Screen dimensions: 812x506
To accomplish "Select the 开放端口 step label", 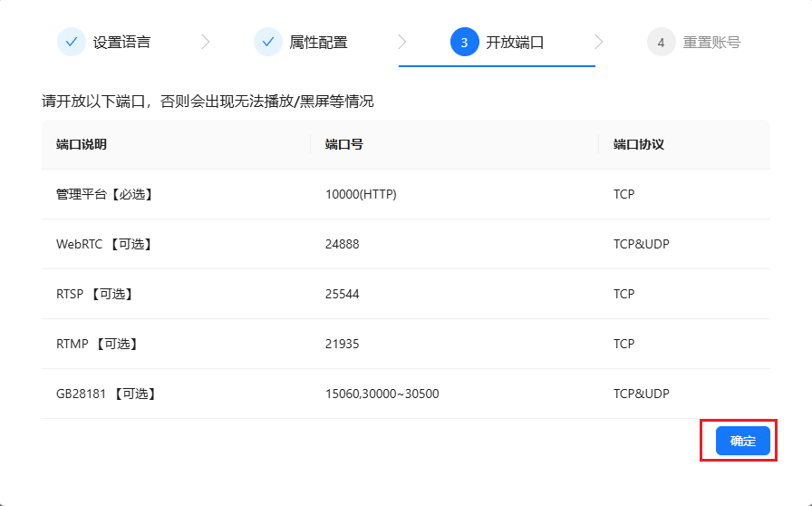I will click(x=515, y=42).
